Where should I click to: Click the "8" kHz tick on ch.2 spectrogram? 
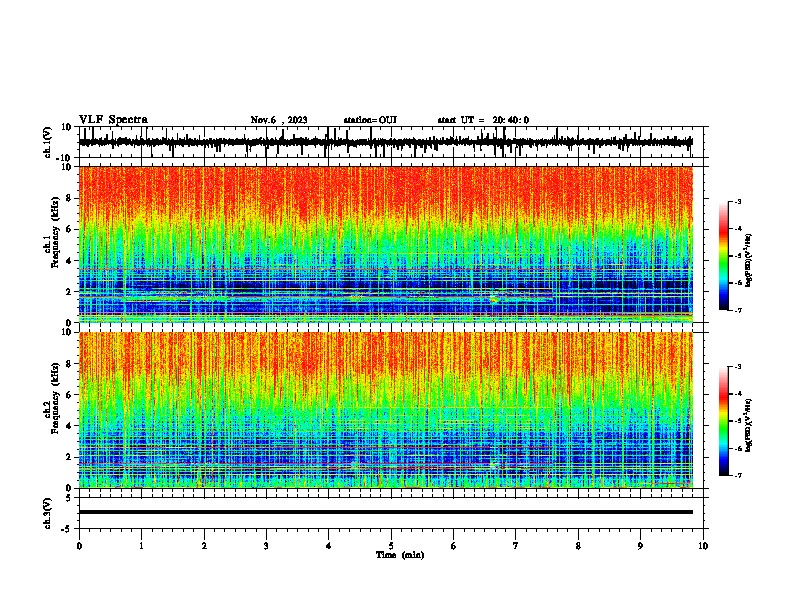coord(69,364)
